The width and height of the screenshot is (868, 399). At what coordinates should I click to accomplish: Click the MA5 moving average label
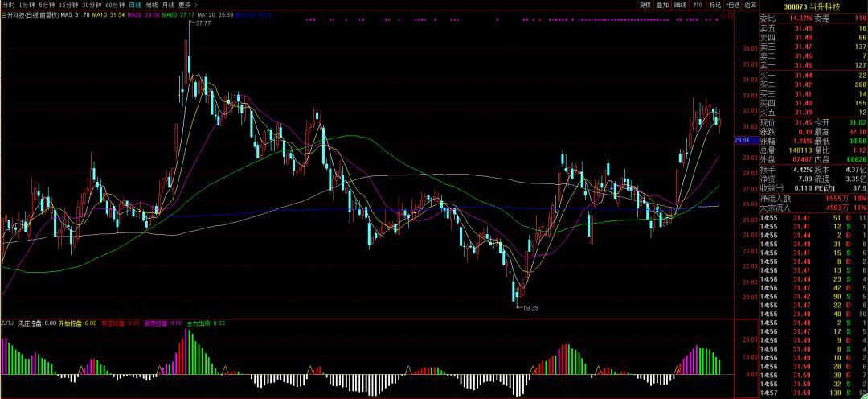pyautogui.click(x=75, y=15)
